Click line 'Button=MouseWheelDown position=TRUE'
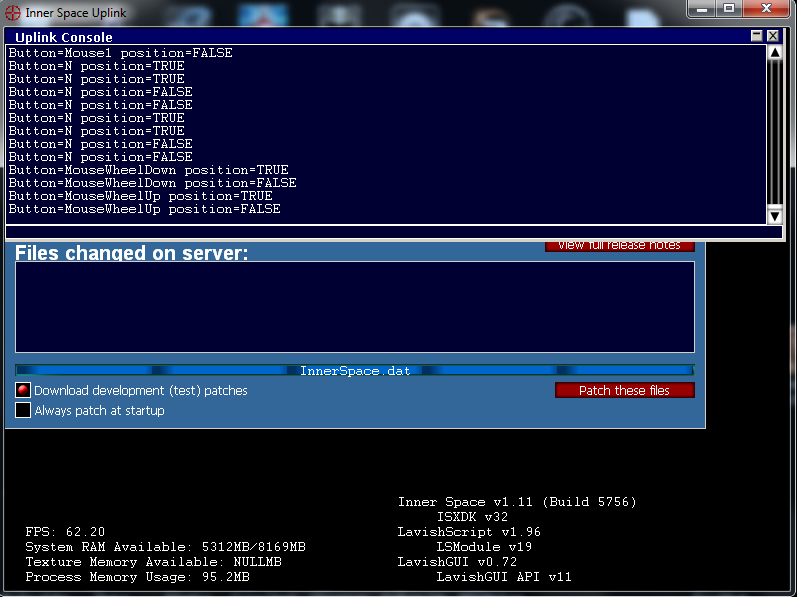This screenshot has width=797, height=597. [148, 170]
